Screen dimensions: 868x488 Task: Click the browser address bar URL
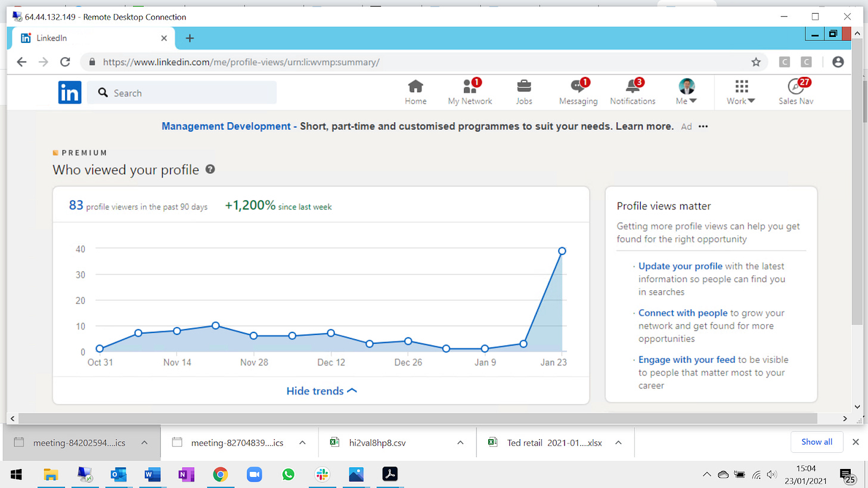click(241, 62)
